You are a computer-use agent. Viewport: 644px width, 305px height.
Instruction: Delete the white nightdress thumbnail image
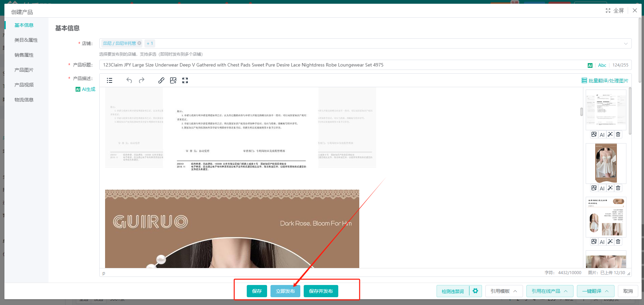click(618, 188)
